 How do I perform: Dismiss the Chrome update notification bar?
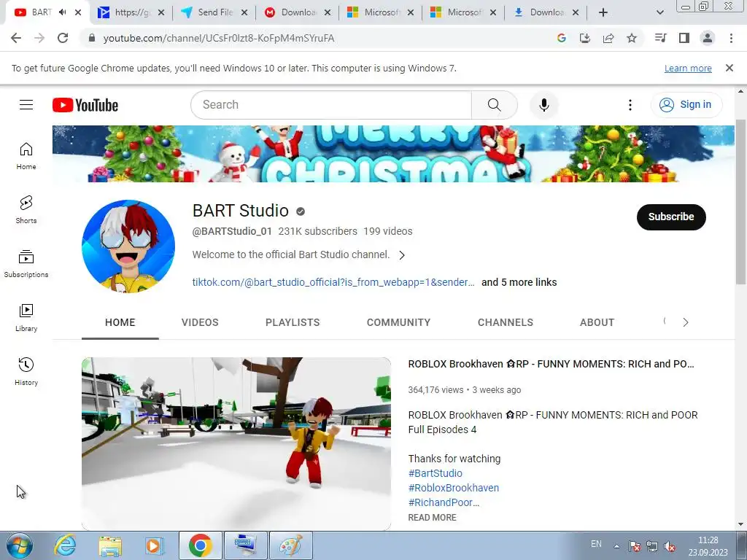point(729,68)
